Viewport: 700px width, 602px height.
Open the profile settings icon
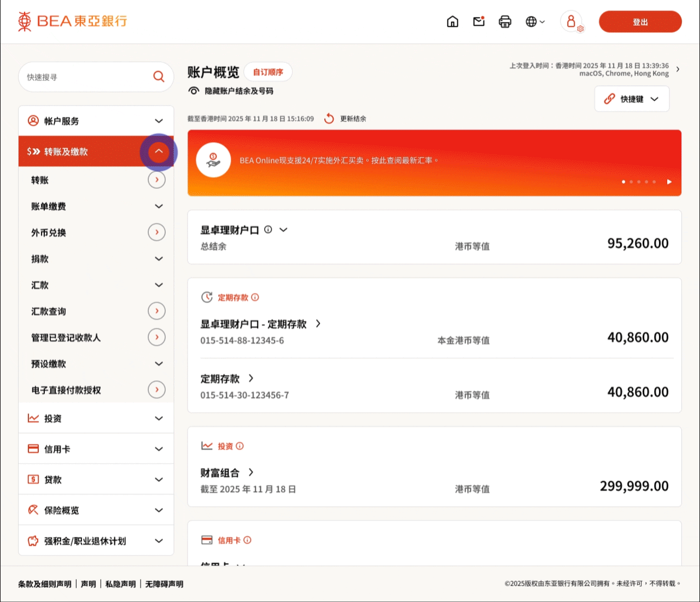[x=571, y=22]
